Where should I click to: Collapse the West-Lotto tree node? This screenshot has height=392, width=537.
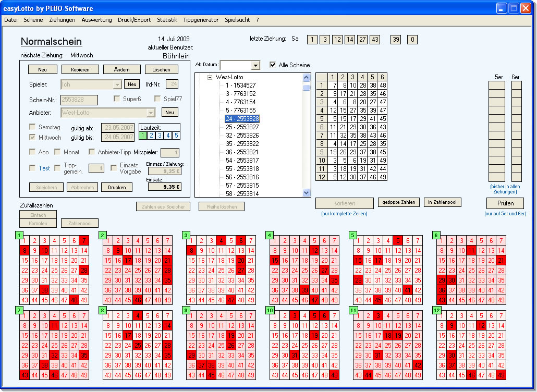[x=210, y=77]
